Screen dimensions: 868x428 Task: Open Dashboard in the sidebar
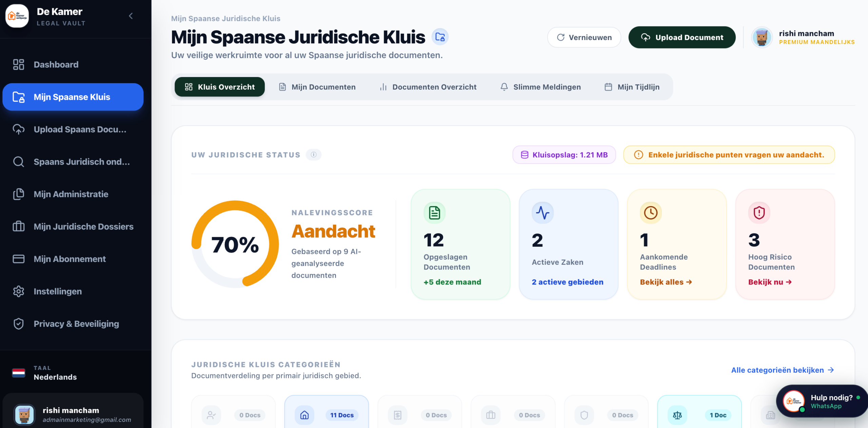pos(73,64)
